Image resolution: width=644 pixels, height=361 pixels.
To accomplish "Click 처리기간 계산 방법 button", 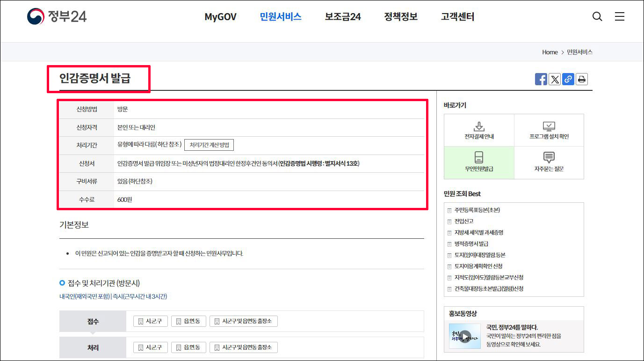I will pos(209,145).
